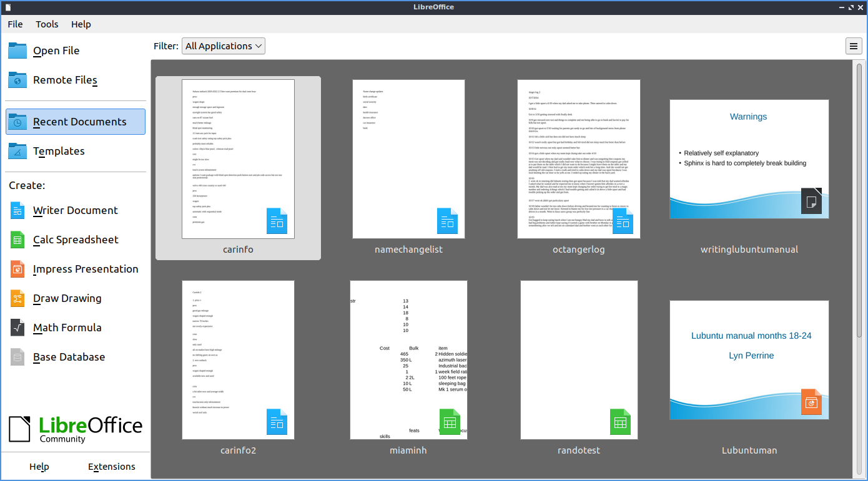The height and width of the screenshot is (481, 868).
Task: Click the Math Formula icon
Action: coord(17,328)
